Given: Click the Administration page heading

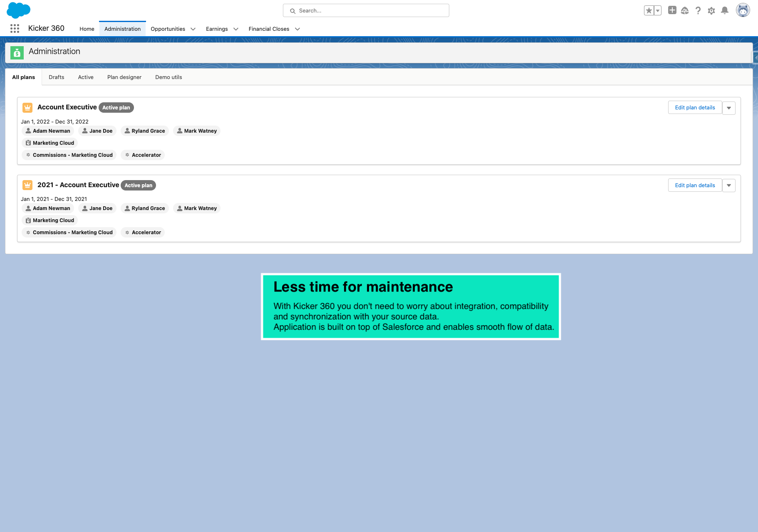Looking at the screenshot, I should [x=54, y=51].
